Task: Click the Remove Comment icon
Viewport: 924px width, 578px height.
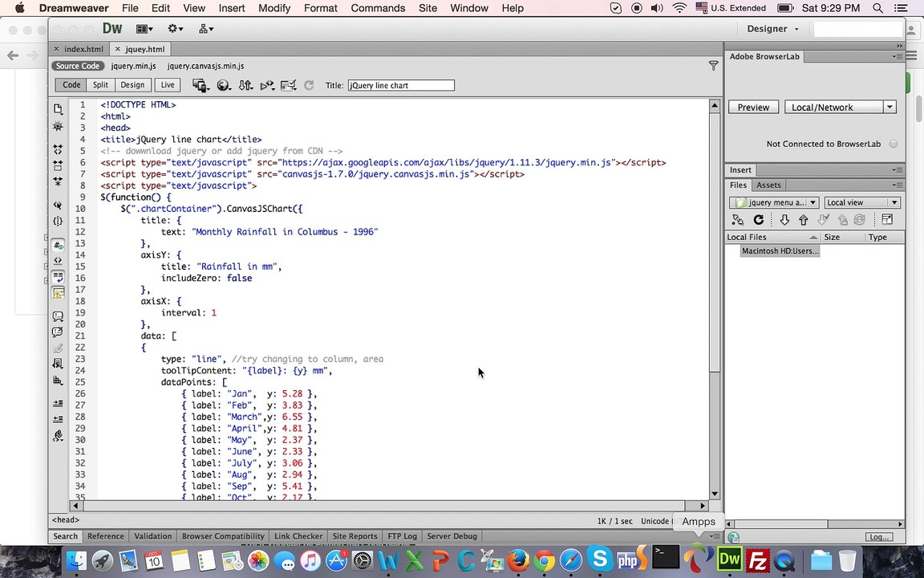Action: click(x=58, y=332)
